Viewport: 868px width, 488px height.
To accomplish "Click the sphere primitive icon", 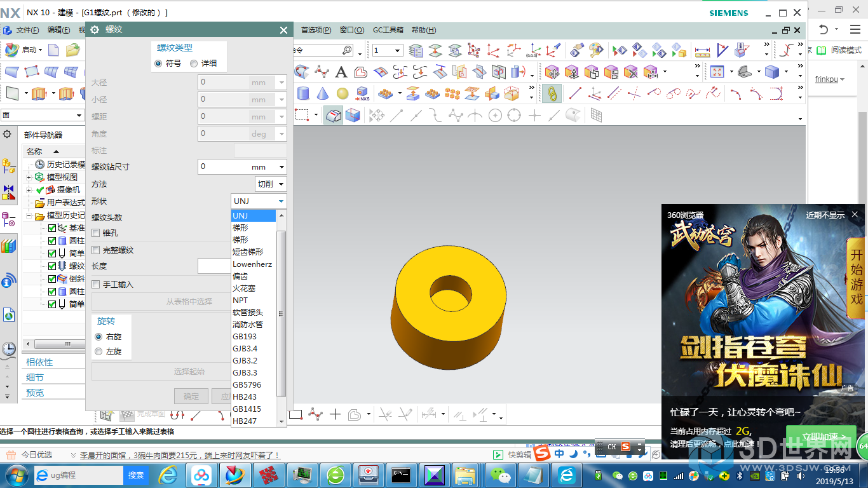I will point(342,93).
